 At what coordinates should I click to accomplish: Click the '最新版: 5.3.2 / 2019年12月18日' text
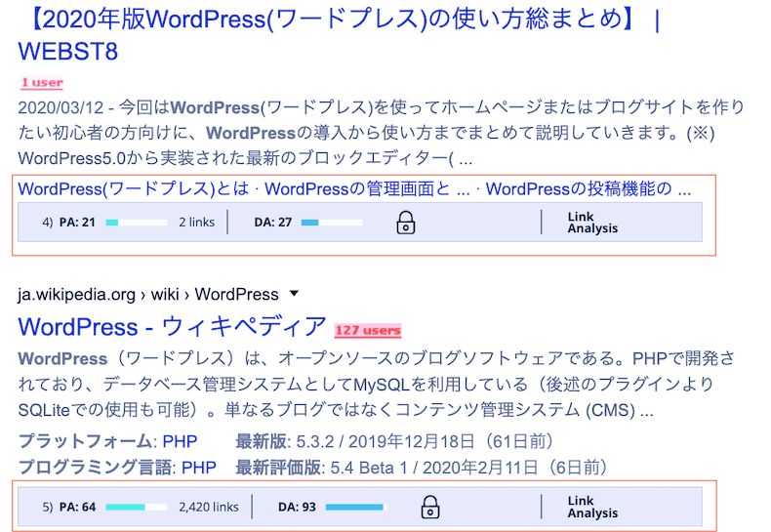(x=355, y=441)
